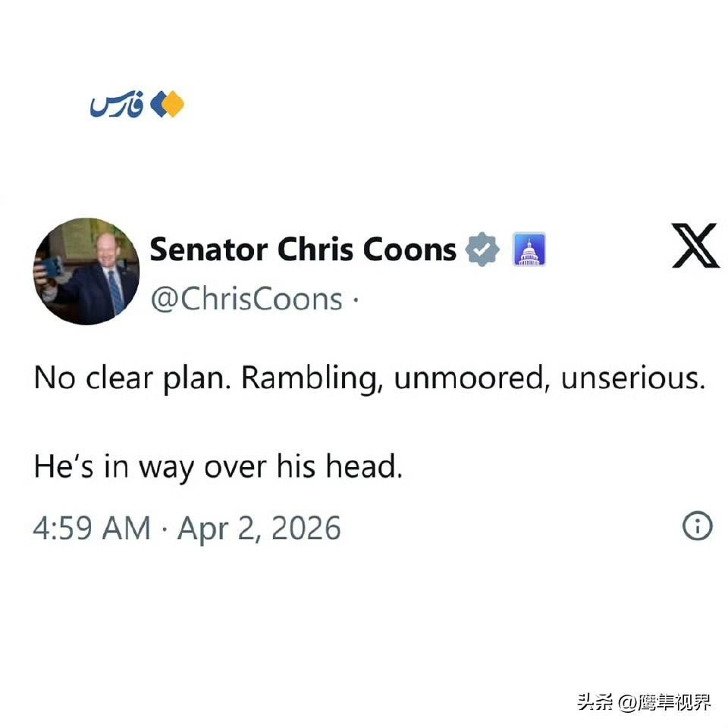Click the dot separator after @ChrisCoons
Image resolution: width=728 pixels, height=728 pixels.
tap(355, 300)
